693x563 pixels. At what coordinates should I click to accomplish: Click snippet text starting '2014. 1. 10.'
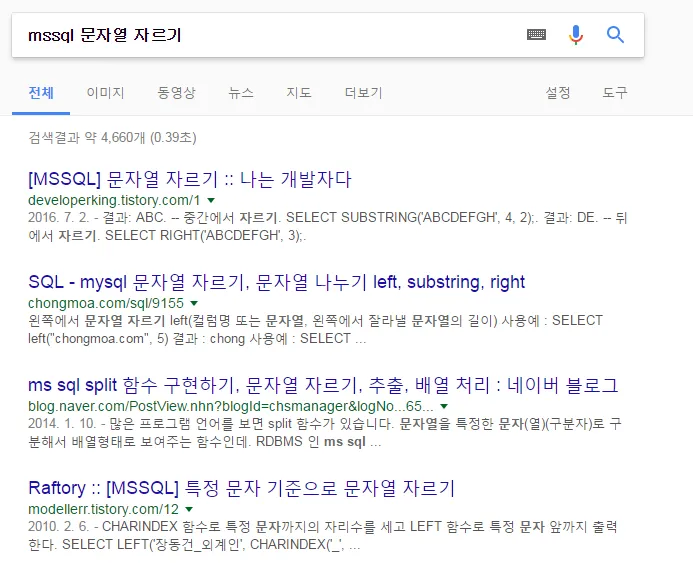tap(325, 432)
